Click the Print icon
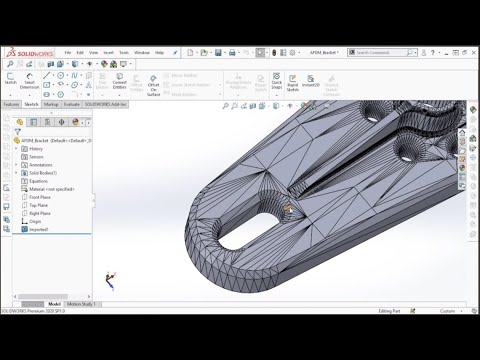 232,53
